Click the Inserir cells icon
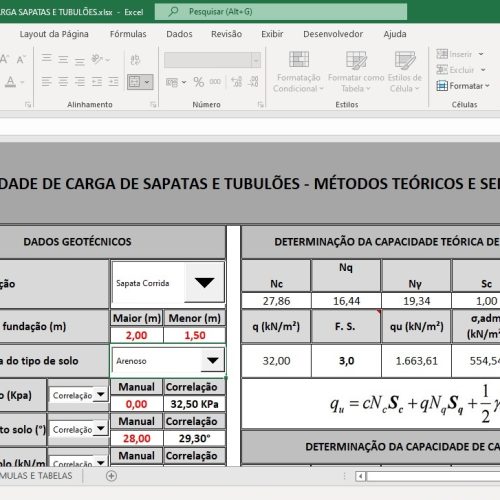 (x=442, y=54)
